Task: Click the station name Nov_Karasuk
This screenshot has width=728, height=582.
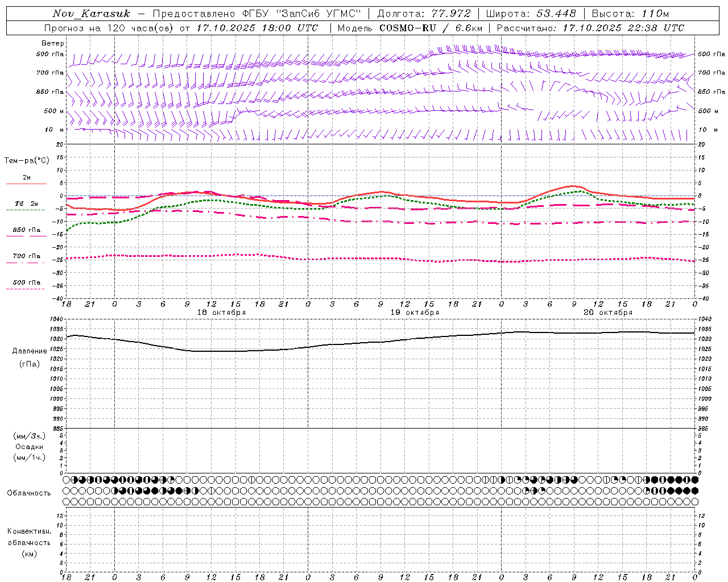Action: point(91,14)
